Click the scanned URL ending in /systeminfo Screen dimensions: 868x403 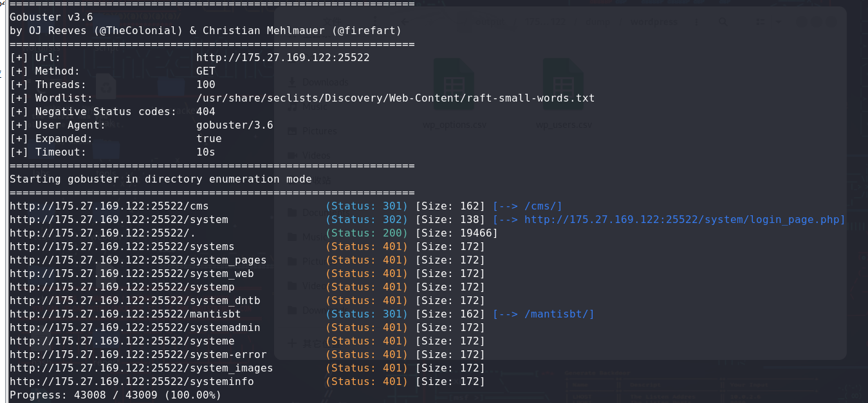(x=131, y=382)
